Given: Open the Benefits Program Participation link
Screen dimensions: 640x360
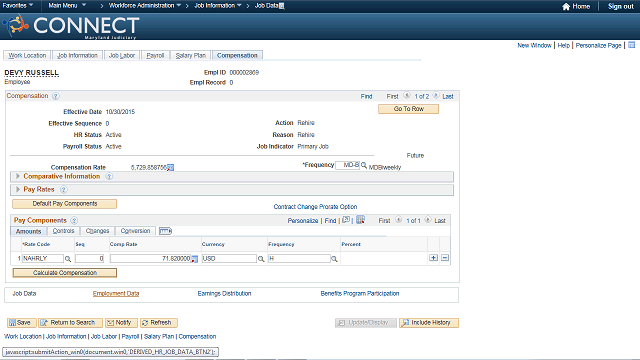Looking at the screenshot, I should [360, 293].
